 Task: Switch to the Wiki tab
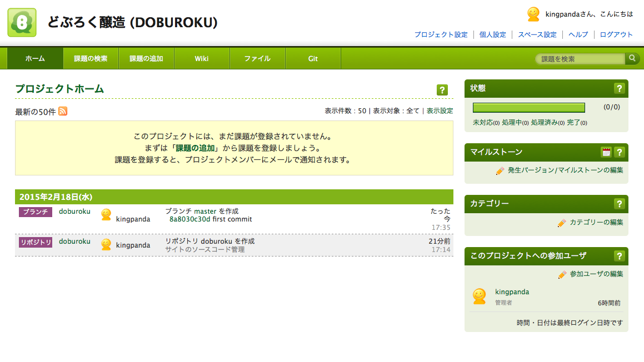(202, 58)
